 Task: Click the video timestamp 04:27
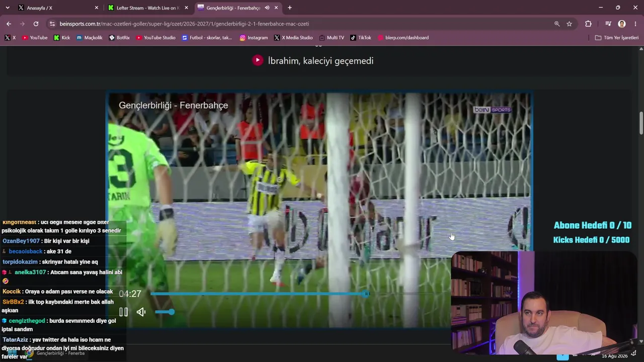click(x=130, y=294)
